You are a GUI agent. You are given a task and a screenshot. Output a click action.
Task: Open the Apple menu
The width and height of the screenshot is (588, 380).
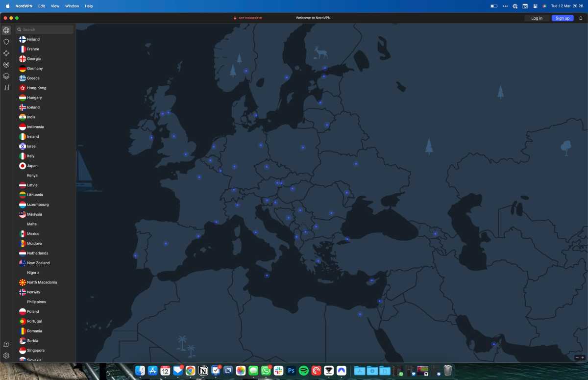point(7,6)
